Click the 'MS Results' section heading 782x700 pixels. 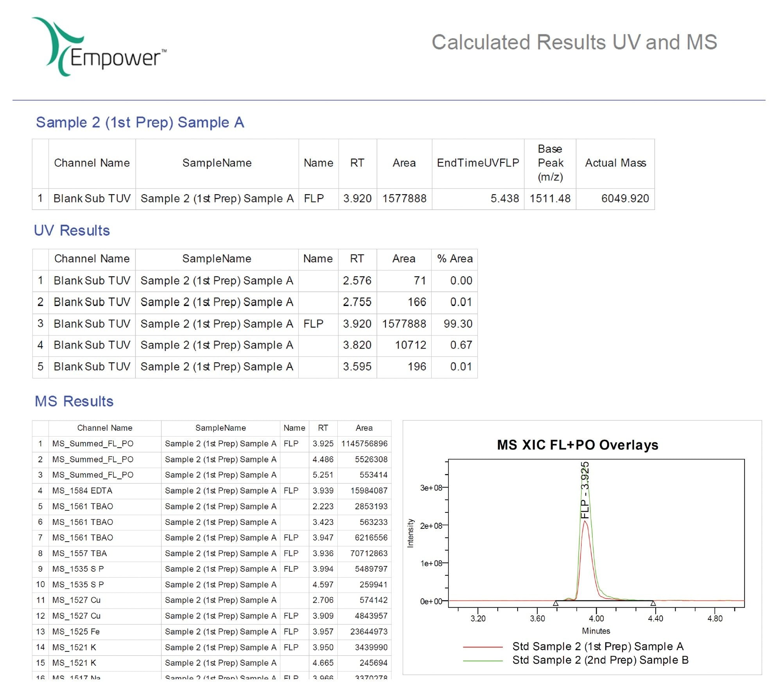click(x=74, y=401)
